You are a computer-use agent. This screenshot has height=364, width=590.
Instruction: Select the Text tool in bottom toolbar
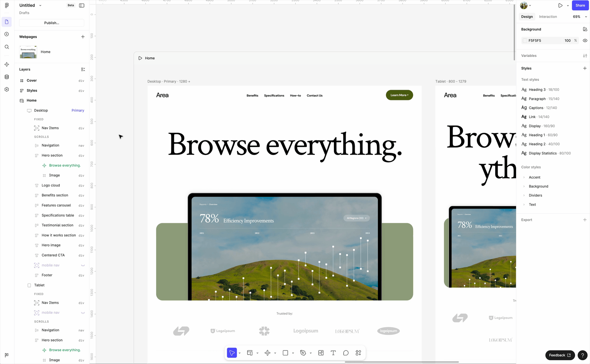tap(333, 353)
